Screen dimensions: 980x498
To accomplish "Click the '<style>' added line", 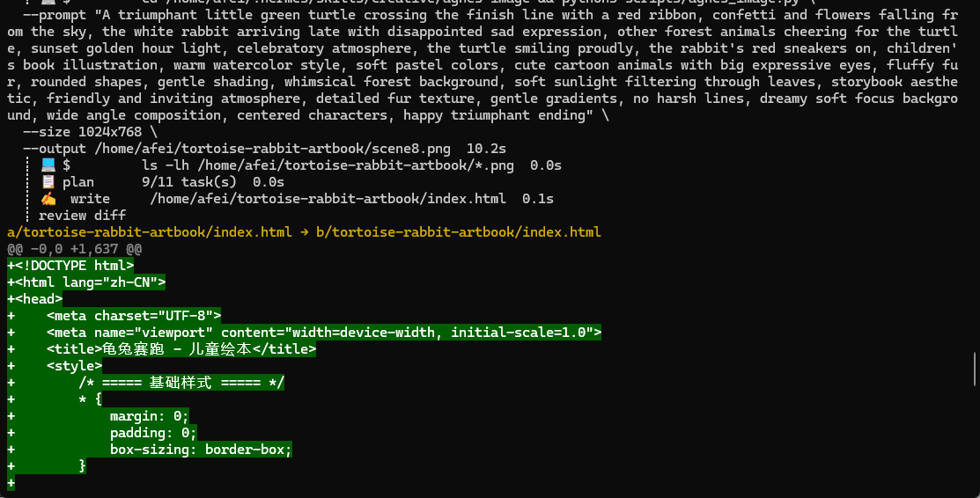I will 55,365.
